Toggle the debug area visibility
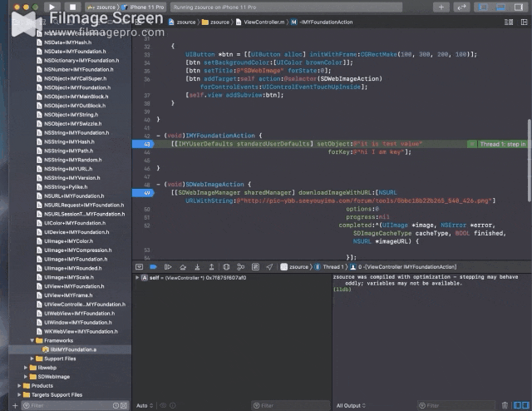Screen dimensions: 532x411 [500, 7]
